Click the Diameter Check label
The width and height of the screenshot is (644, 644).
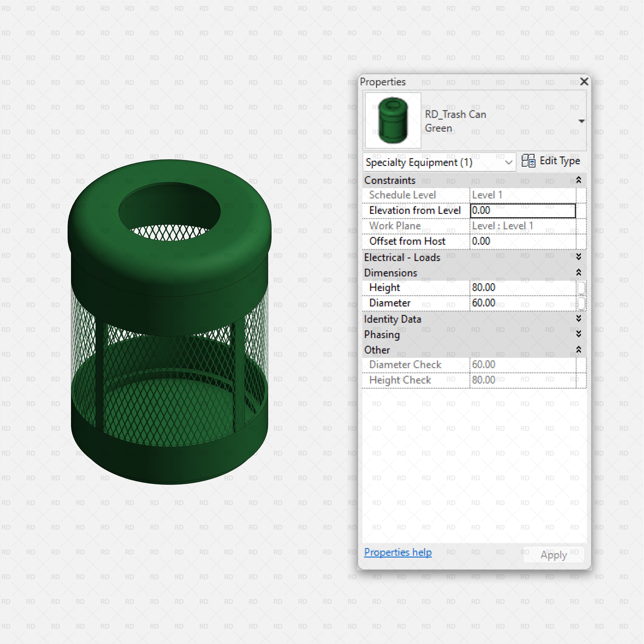(x=405, y=365)
